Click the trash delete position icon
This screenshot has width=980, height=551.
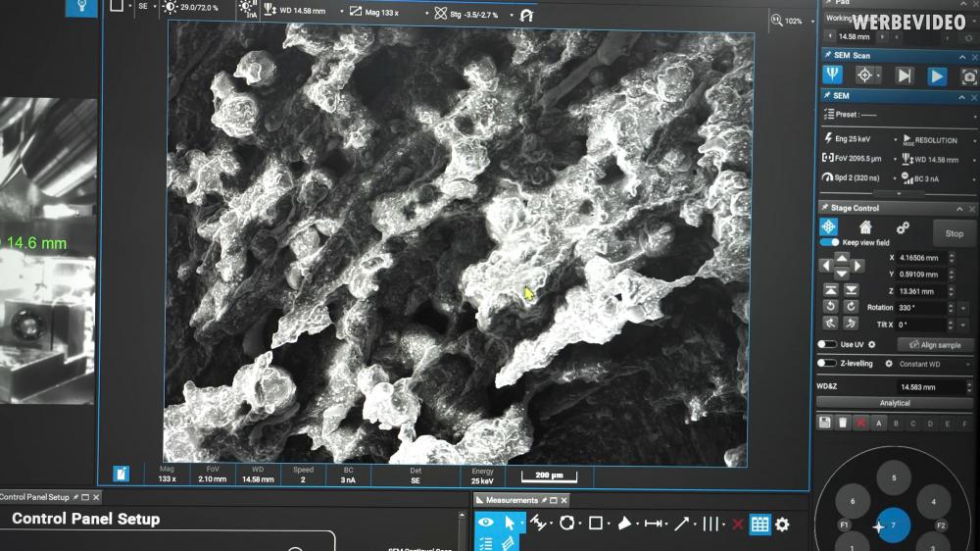pyautogui.click(x=843, y=423)
